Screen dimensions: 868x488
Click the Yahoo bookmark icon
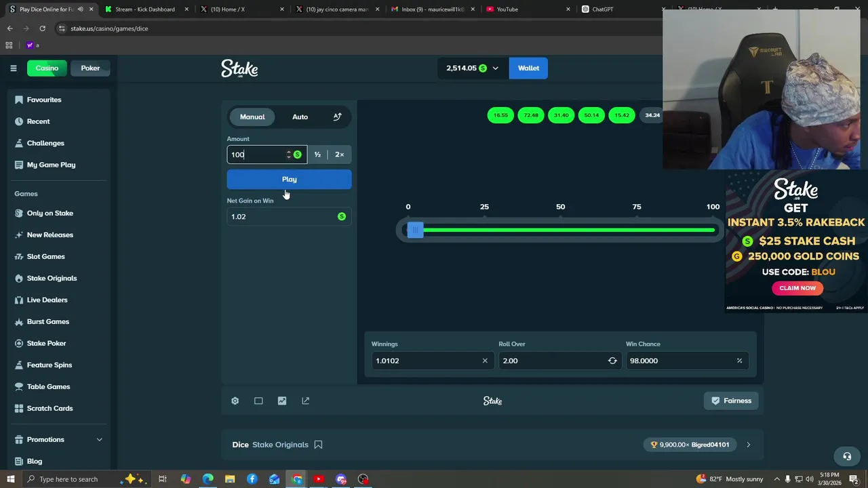click(29, 45)
